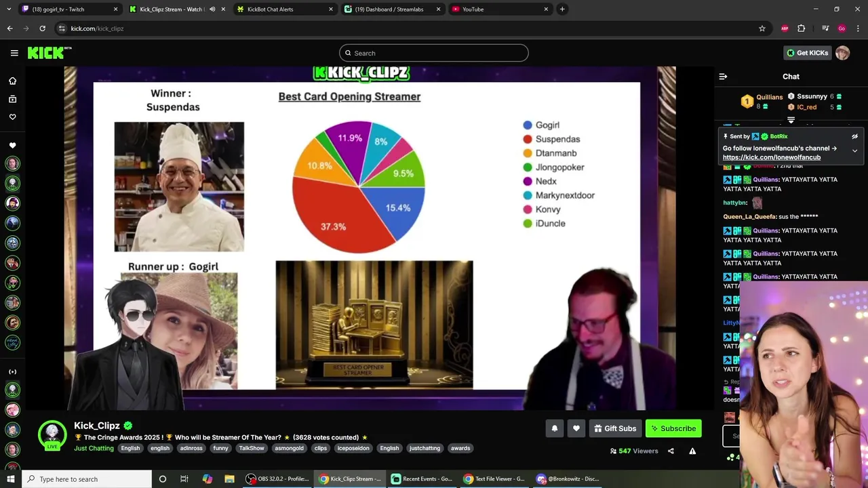Image resolution: width=868 pixels, height=488 pixels.
Task: Expand the pinned message chevron
Action: click(x=854, y=150)
